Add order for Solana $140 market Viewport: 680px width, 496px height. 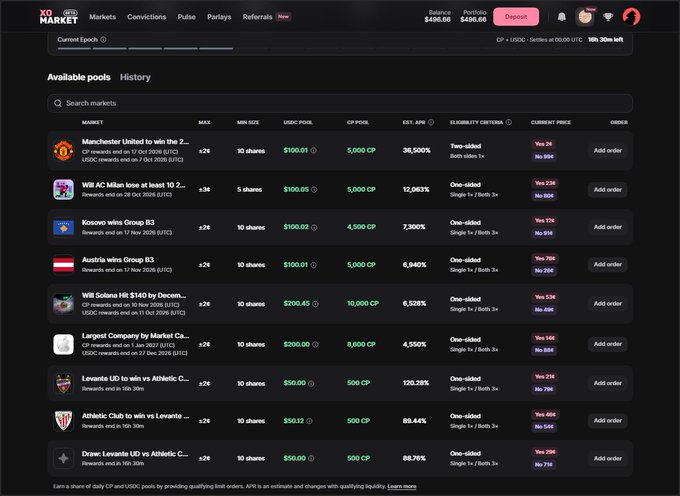pyautogui.click(x=608, y=303)
